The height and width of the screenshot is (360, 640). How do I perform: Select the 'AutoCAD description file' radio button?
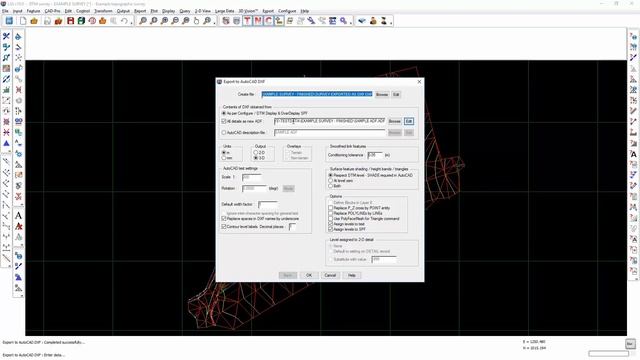click(x=224, y=133)
